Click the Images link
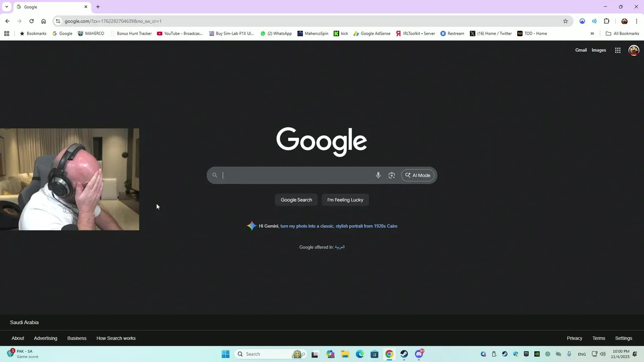 [599, 50]
